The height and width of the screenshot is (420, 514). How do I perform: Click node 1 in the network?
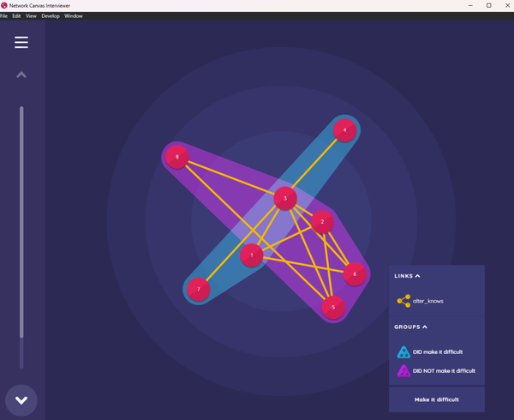(252, 255)
